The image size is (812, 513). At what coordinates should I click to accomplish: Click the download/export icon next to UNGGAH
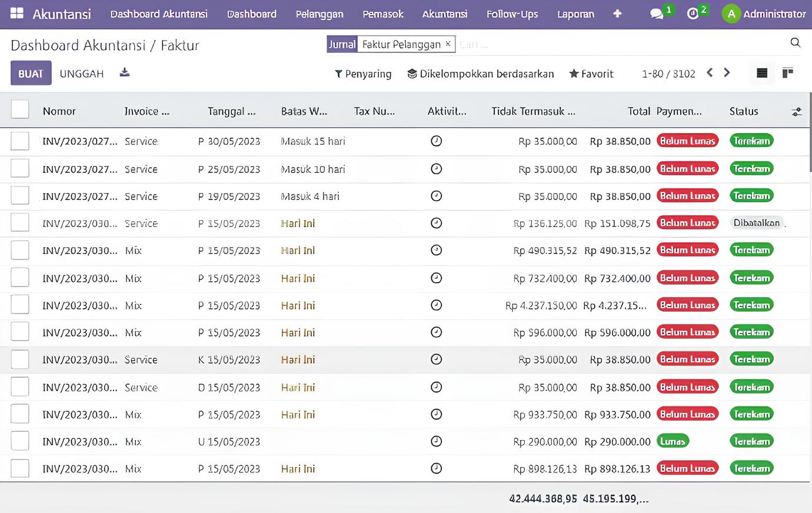click(124, 73)
